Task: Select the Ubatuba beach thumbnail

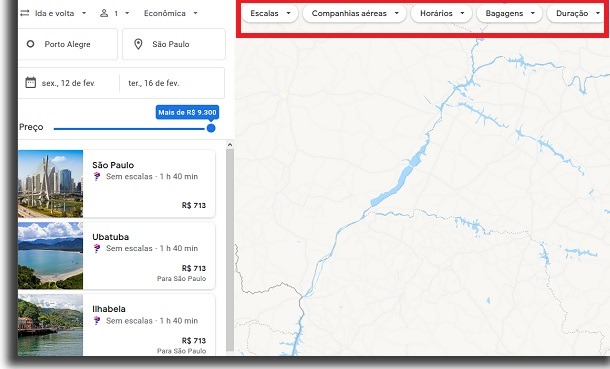Action: pyautogui.click(x=50, y=255)
